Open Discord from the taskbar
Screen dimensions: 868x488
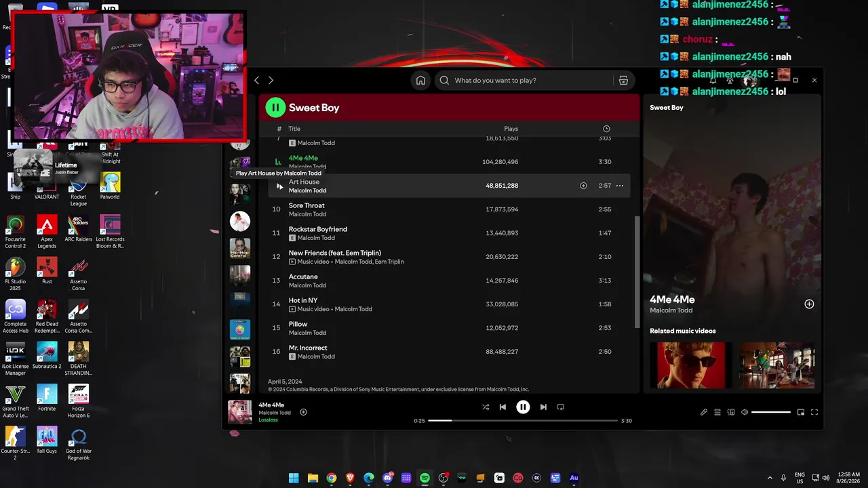click(387, 478)
